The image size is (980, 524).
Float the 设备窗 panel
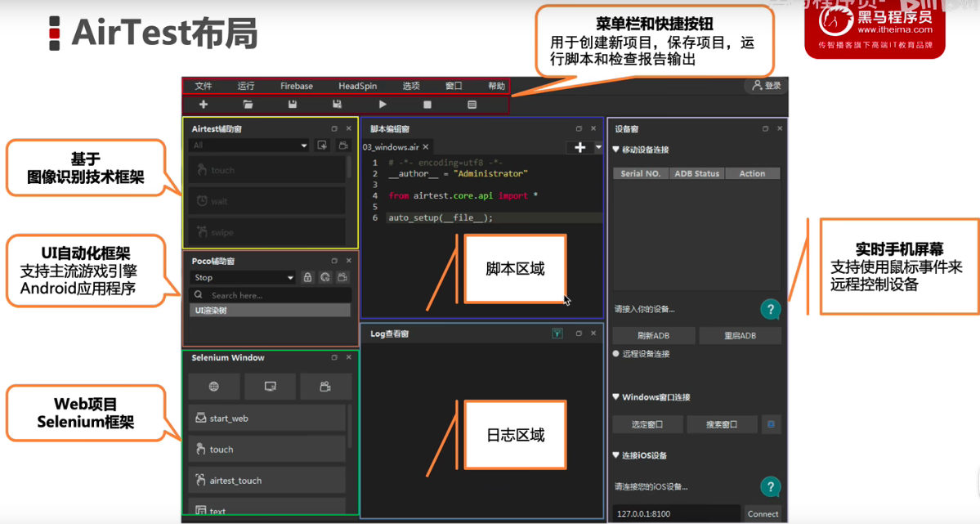765,129
